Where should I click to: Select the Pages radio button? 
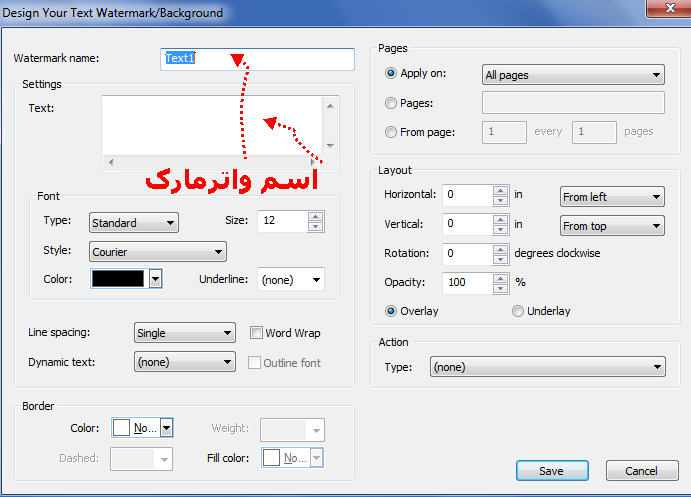click(x=391, y=102)
